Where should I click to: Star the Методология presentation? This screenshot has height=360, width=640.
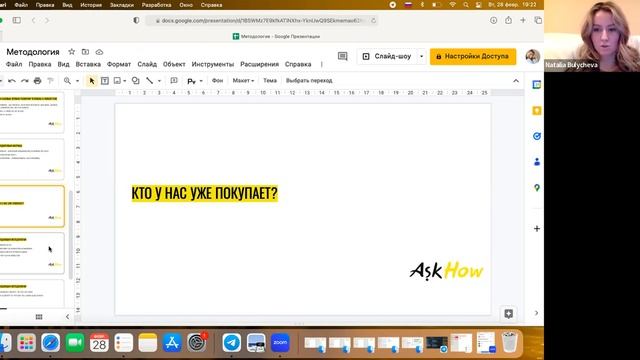[71, 52]
